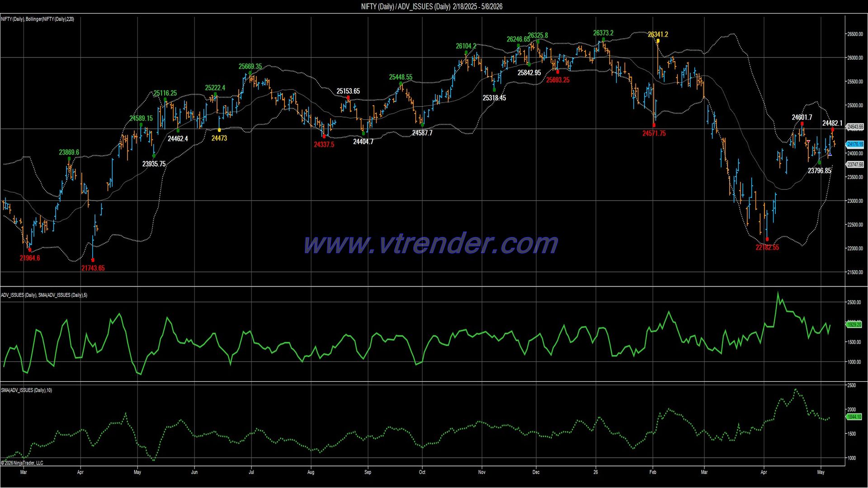
Task: Select the 23747.56 lower band price tag
Action: (855, 165)
